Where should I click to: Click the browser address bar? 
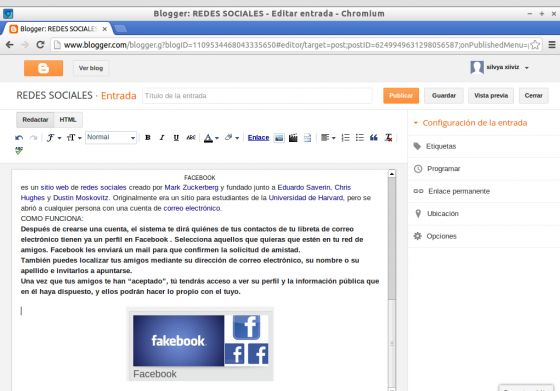pyautogui.click(x=291, y=45)
